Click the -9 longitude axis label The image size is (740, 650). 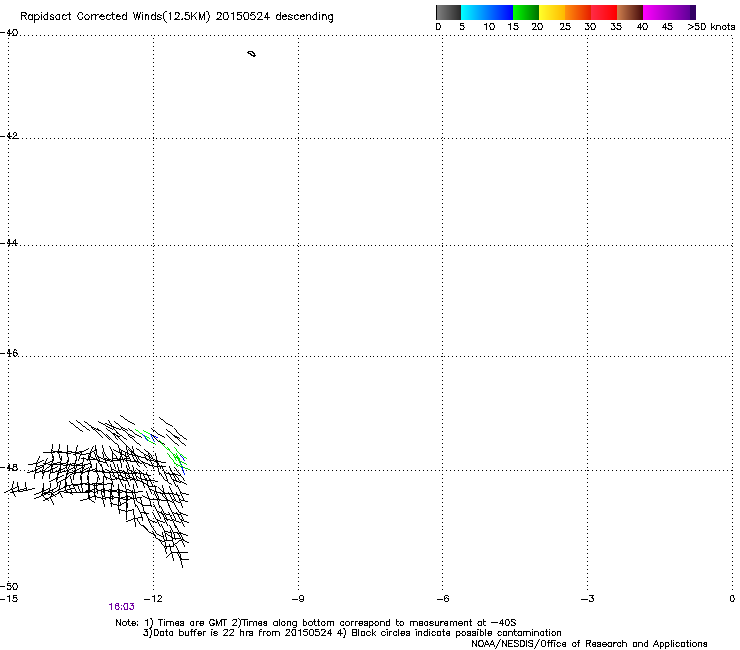[x=298, y=599]
